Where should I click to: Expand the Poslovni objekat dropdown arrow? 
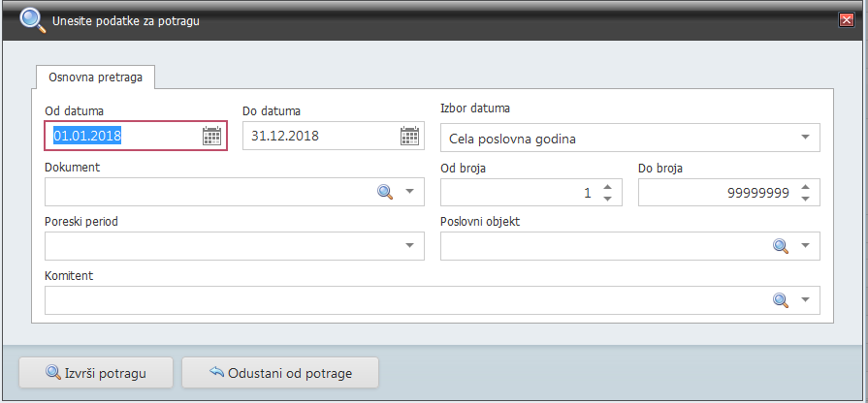pos(805,246)
